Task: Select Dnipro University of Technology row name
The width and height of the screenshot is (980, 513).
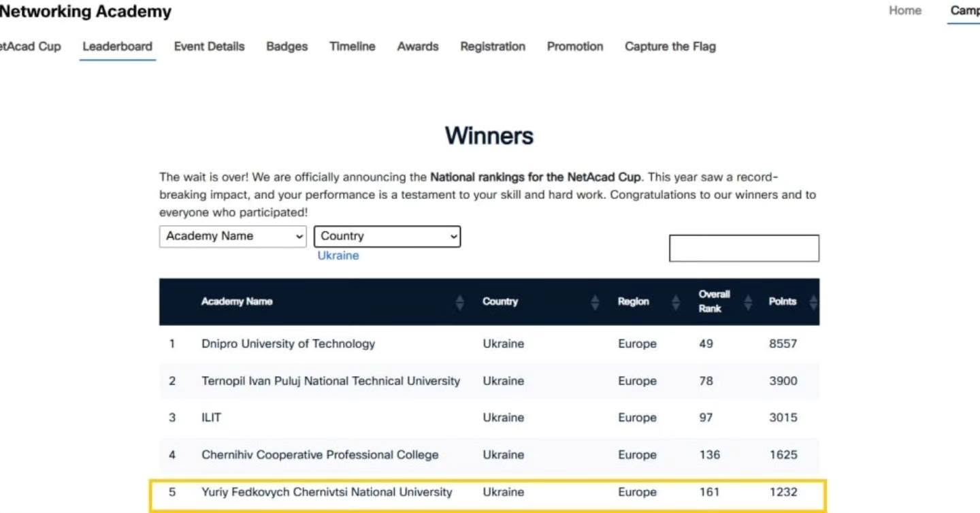Action: (289, 344)
